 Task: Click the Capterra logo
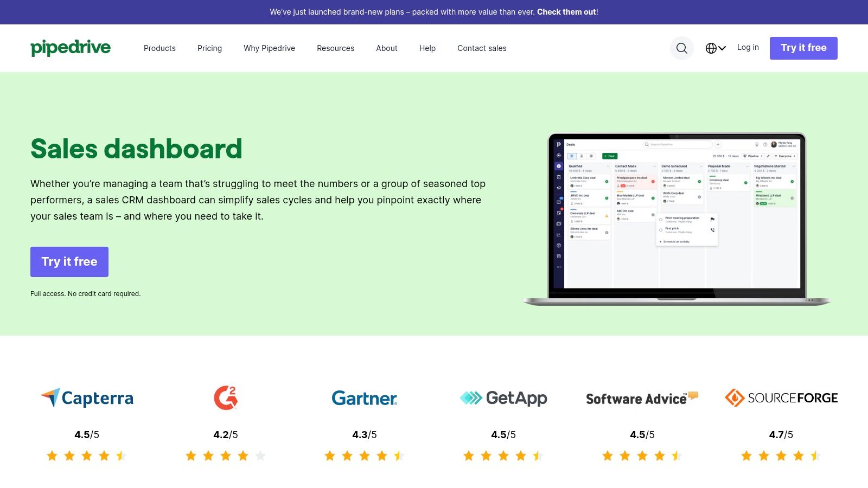[87, 398]
